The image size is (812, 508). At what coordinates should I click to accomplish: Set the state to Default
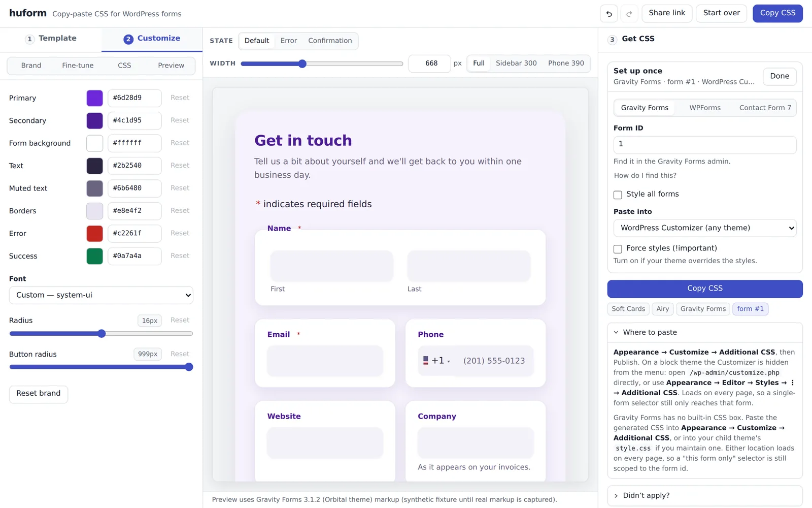pyautogui.click(x=257, y=41)
